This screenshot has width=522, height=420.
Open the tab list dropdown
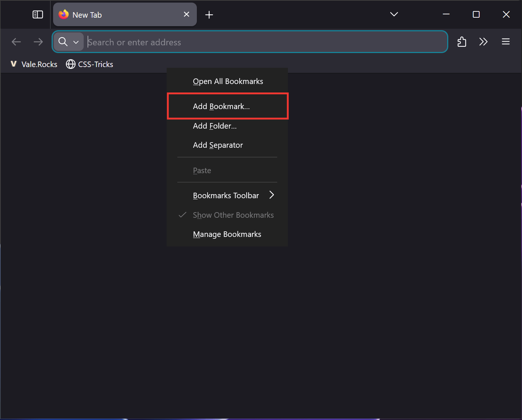click(x=394, y=14)
